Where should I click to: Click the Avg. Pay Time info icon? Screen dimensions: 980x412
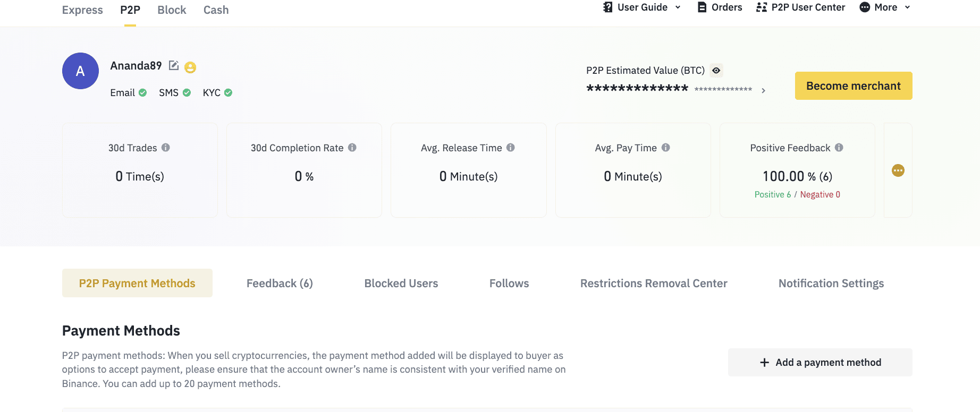[665, 148]
